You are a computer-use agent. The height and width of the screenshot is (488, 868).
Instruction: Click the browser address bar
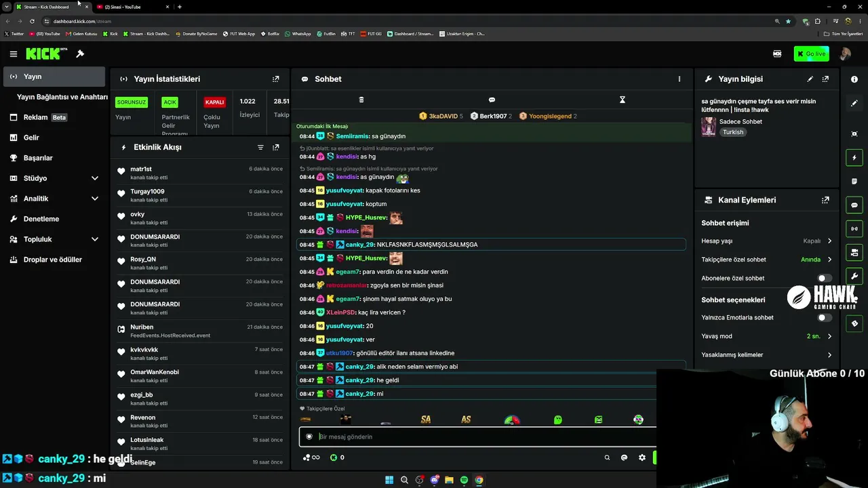[407, 21]
